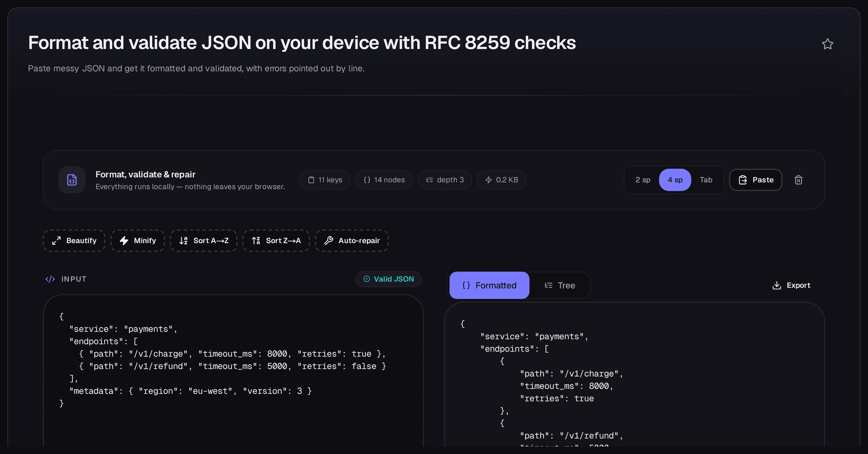Select 2 sp indentation
This screenshot has height=454, width=868.
click(643, 180)
